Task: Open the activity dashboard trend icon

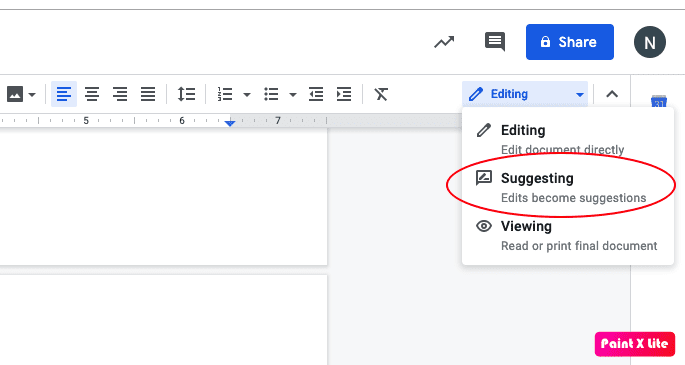Action: click(444, 42)
